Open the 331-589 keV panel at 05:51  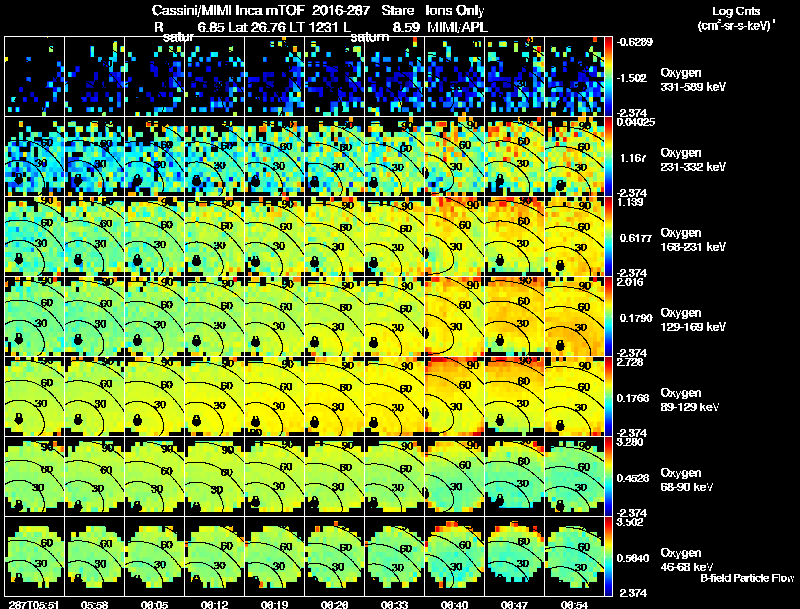[x=35, y=77]
